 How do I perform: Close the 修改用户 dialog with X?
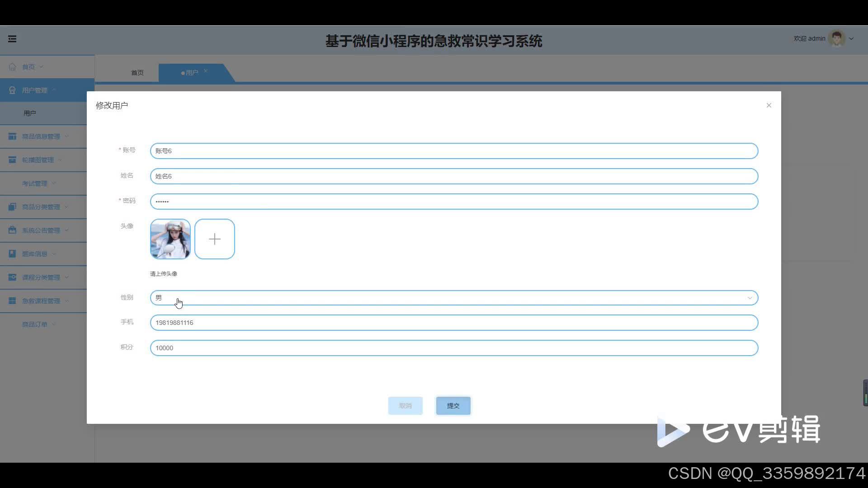769,105
